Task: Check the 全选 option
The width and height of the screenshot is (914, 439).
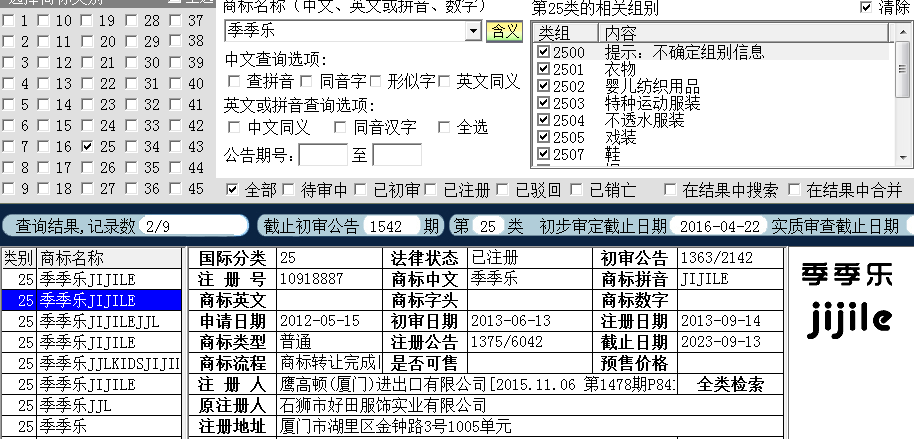Action: click(444, 127)
